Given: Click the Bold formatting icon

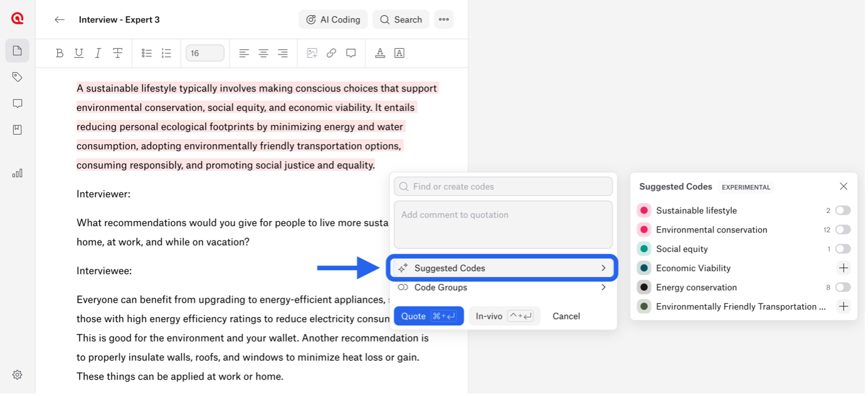Looking at the screenshot, I should pos(60,53).
